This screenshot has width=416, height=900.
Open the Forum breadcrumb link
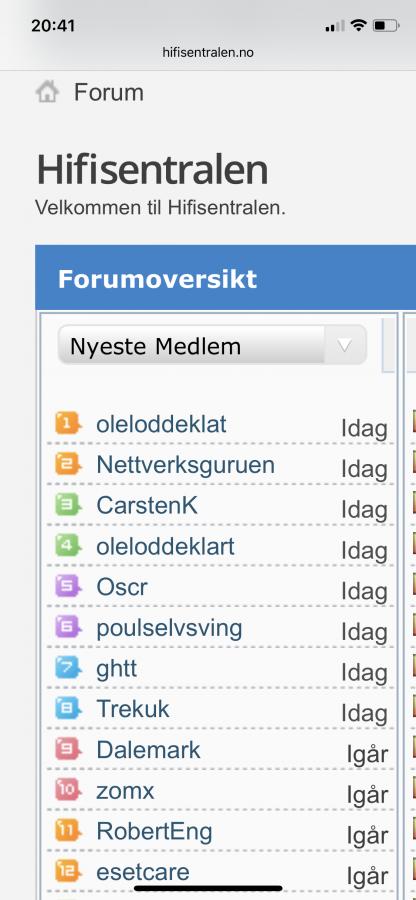(108, 92)
